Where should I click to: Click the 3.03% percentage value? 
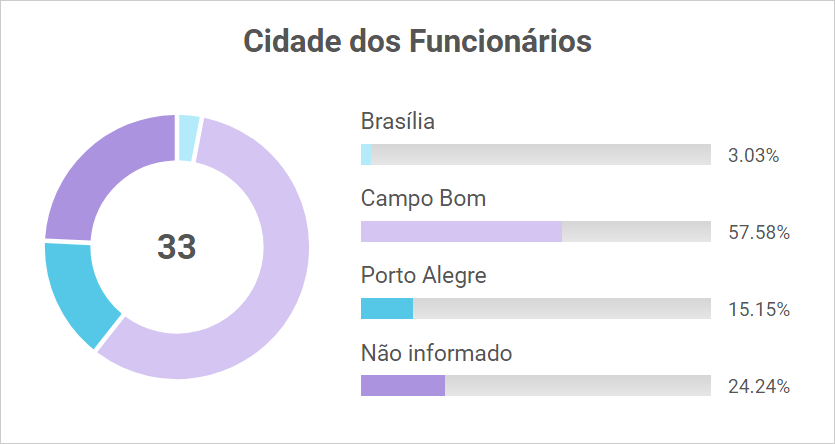pos(753,155)
